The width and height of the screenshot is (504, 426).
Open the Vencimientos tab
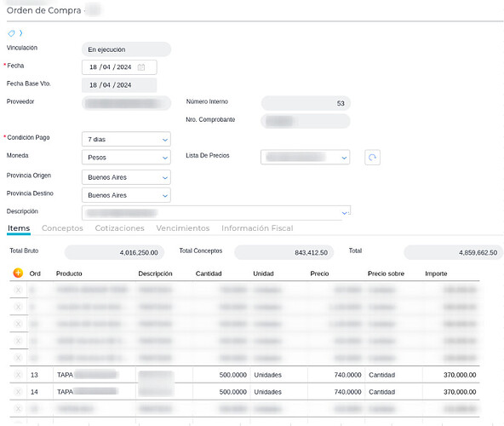(x=183, y=228)
